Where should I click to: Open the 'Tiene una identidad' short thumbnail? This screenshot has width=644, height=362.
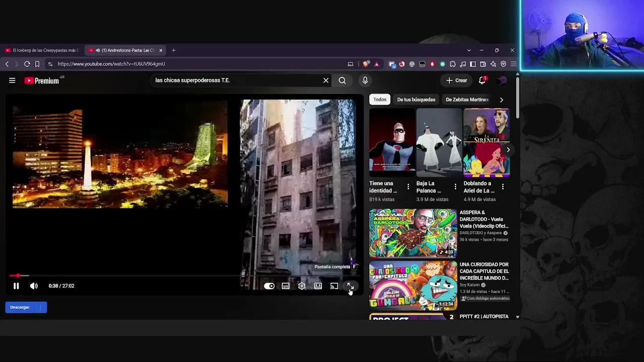click(x=392, y=143)
